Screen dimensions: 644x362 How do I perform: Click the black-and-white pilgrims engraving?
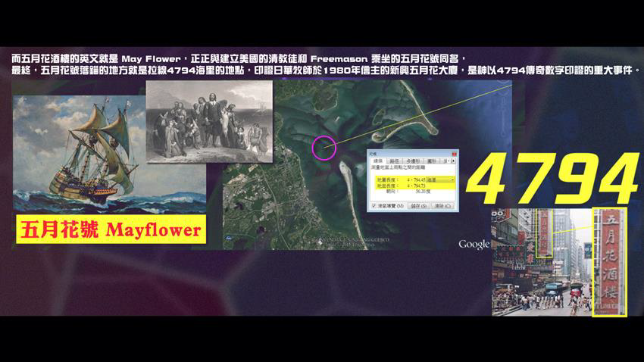point(209,121)
